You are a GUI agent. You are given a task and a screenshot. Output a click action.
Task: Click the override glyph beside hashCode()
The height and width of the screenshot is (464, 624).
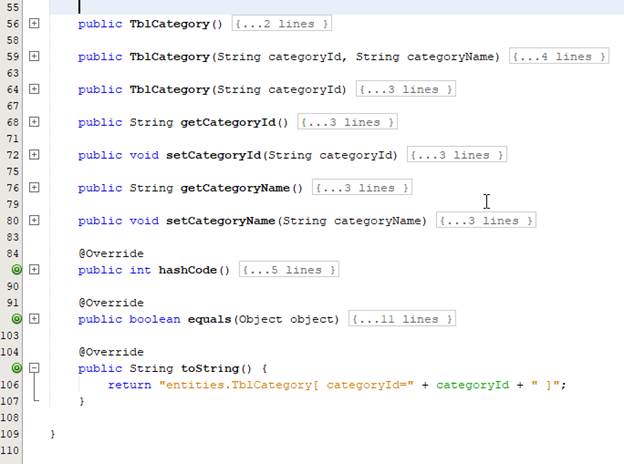(17, 269)
